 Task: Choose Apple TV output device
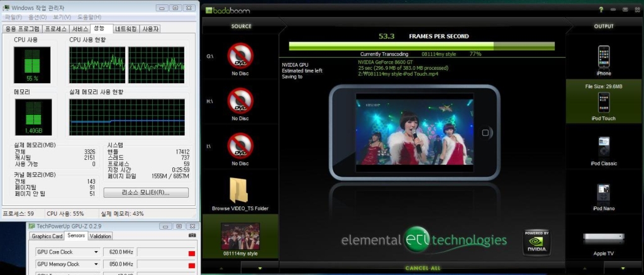point(604,238)
